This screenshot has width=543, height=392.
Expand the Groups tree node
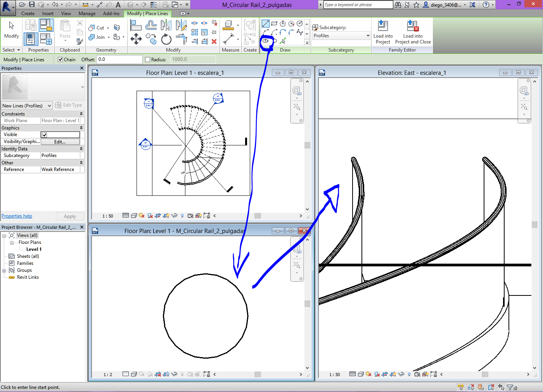click(x=4, y=271)
